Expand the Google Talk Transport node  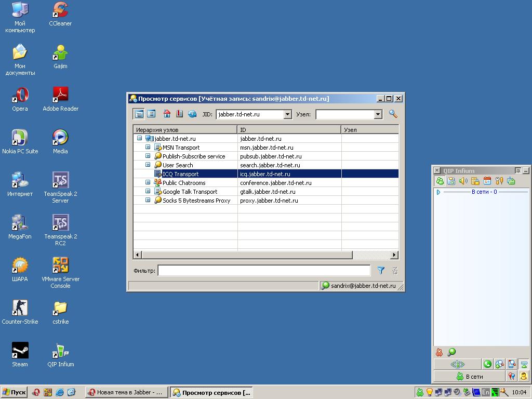pyautogui.click(x=148, y=191)
